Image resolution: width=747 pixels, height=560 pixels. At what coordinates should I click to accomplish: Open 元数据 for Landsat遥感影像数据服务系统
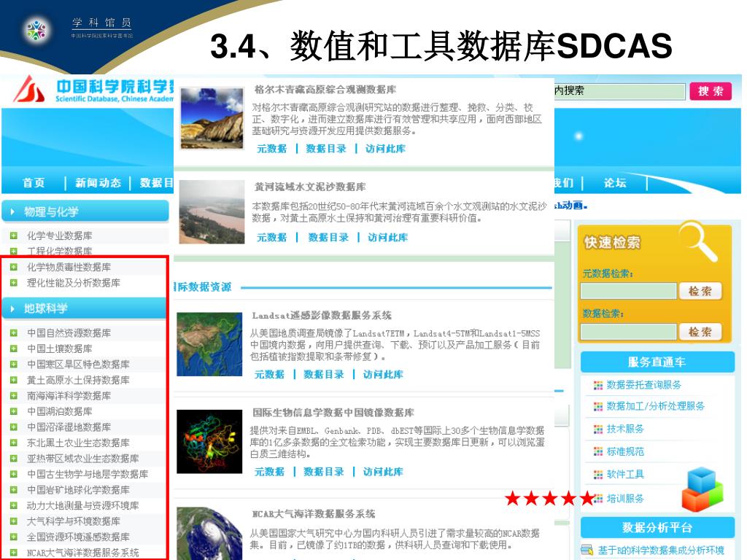[269, 374]
